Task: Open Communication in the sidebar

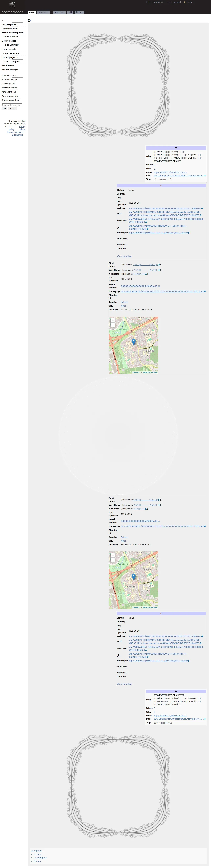Action: tap(10, 29)
